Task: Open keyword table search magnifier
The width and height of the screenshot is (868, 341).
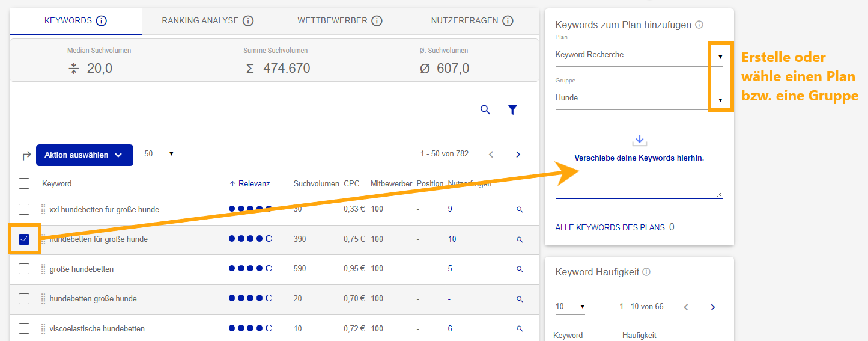Action: 485,109
